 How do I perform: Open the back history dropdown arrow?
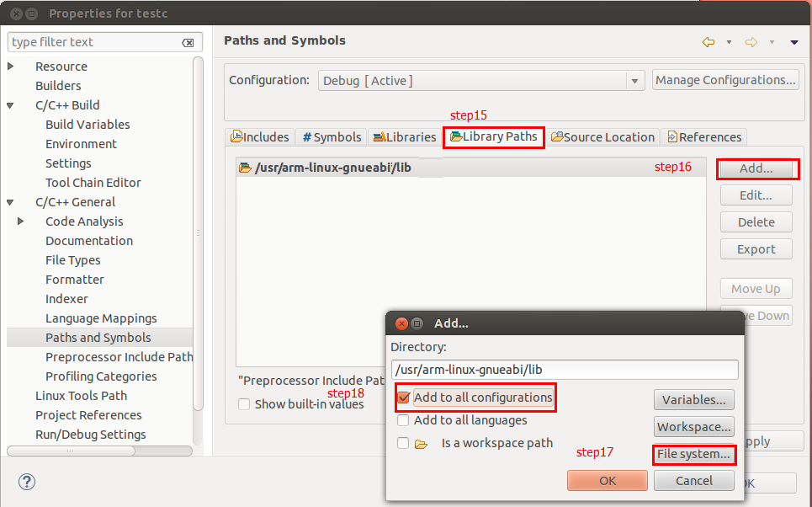click(729, 42)
